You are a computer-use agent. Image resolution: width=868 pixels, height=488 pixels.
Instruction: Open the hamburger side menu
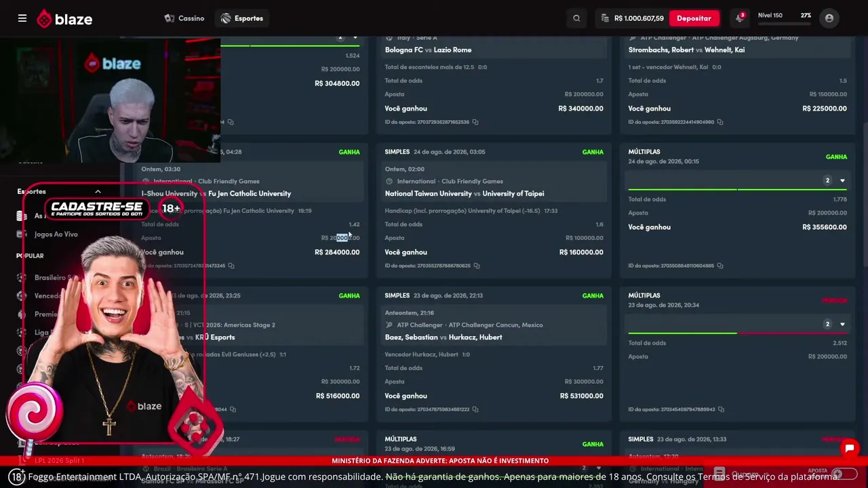[22, 18]
